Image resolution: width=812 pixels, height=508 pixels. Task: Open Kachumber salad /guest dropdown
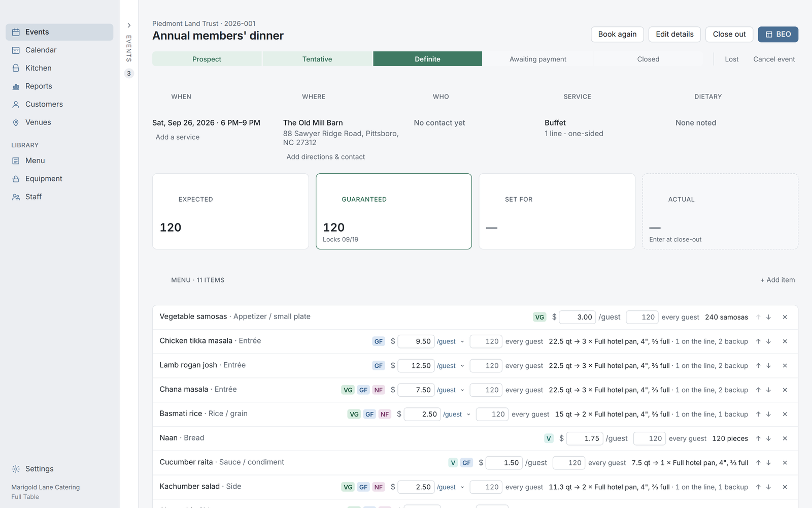tap(451, 487)
